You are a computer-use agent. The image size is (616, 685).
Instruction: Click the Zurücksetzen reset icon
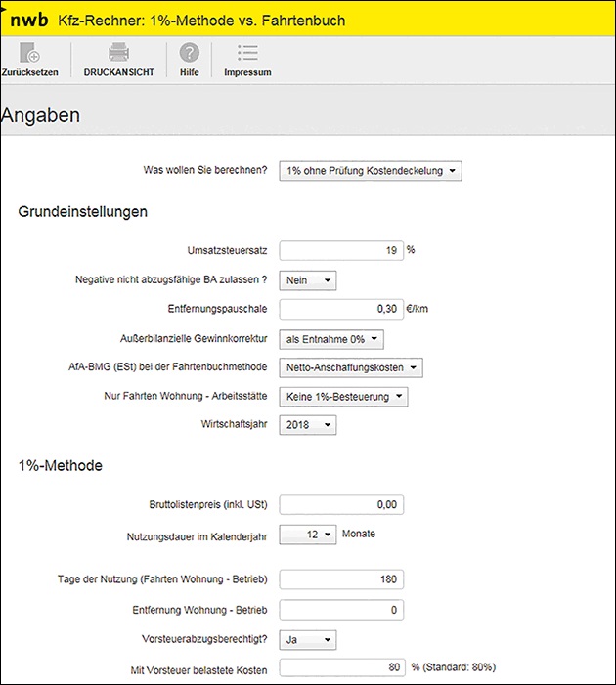29,54
